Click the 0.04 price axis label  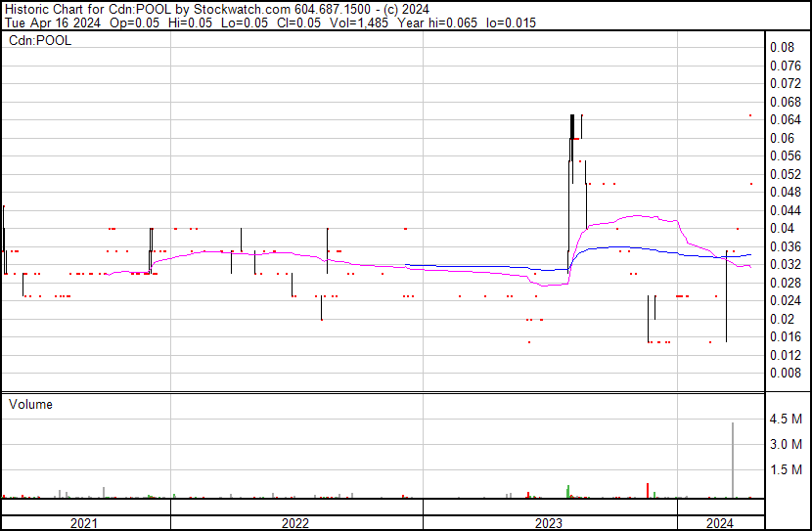[x=782, y=228]
